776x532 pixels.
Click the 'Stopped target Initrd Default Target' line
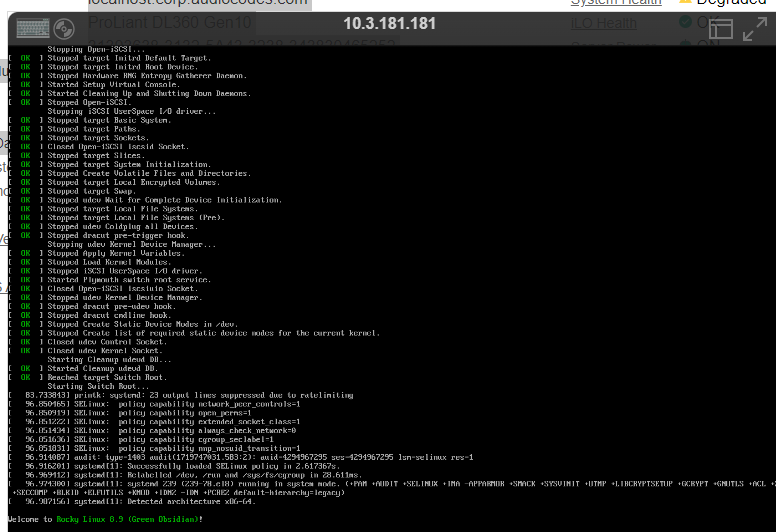(x=129, y=57)
